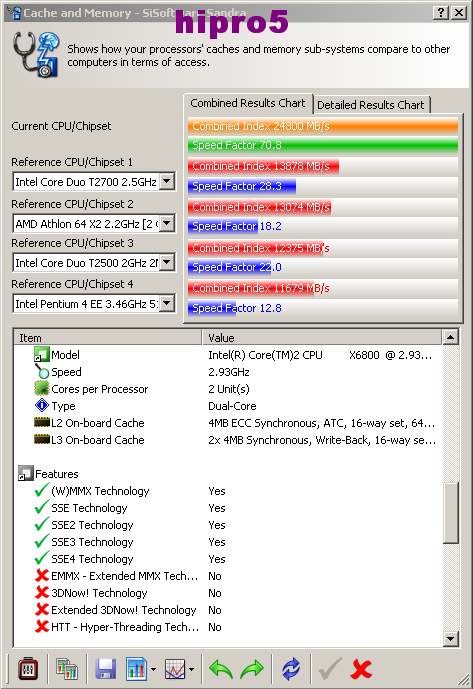Click the Item column header

107,337
